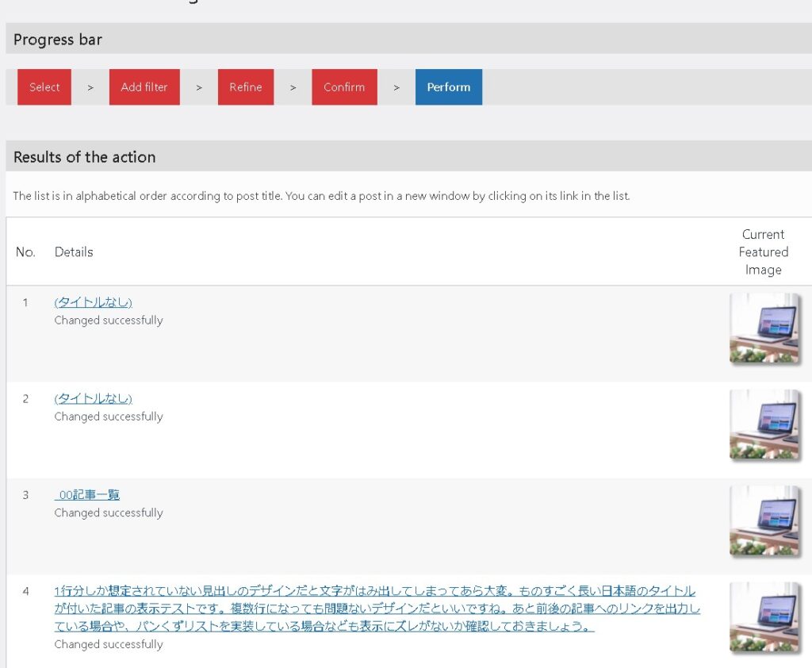Open the _00記事一覧 post link

(87, 495)
